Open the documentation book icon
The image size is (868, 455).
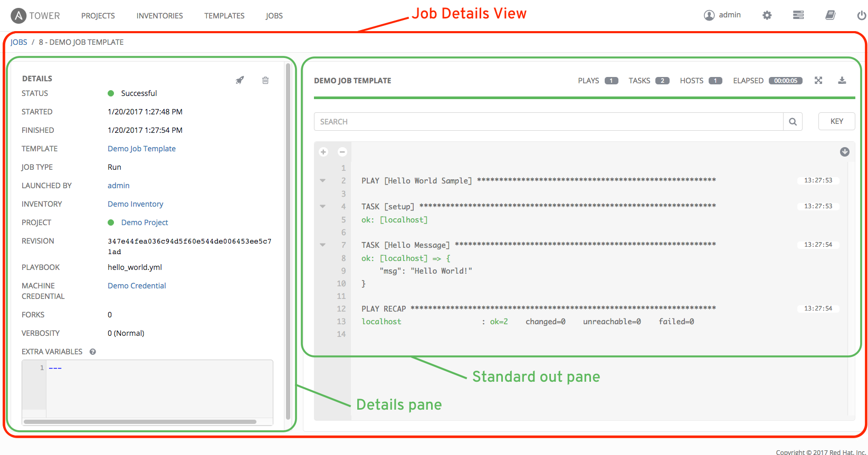point(831,15)
